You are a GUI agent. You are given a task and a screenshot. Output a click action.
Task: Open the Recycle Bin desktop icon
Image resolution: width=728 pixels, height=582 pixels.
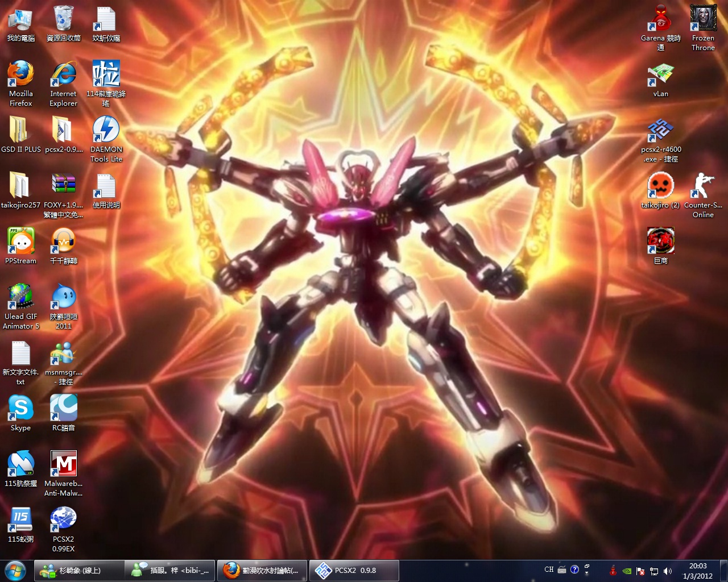tap(64, 24)
